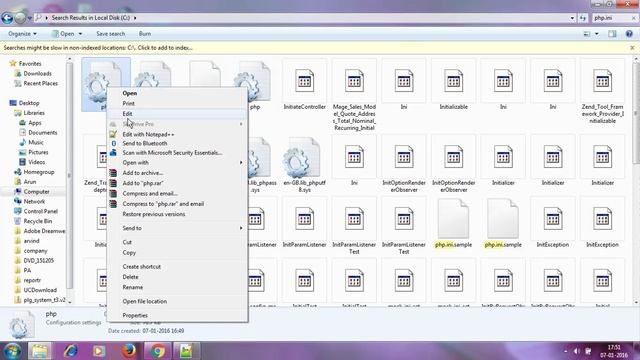Launch Internet Explorer from the taskbar

click(x=70, y=351)
